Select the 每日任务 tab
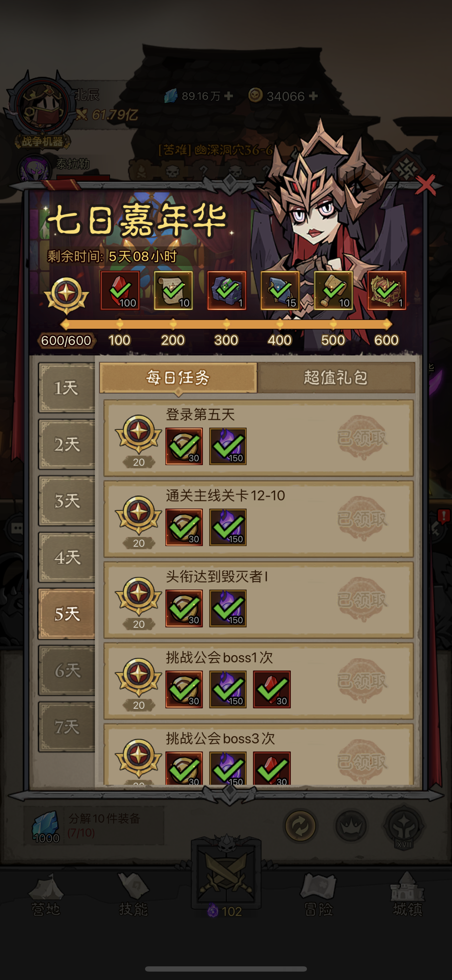452x980 pixels. tap(178, 377)
